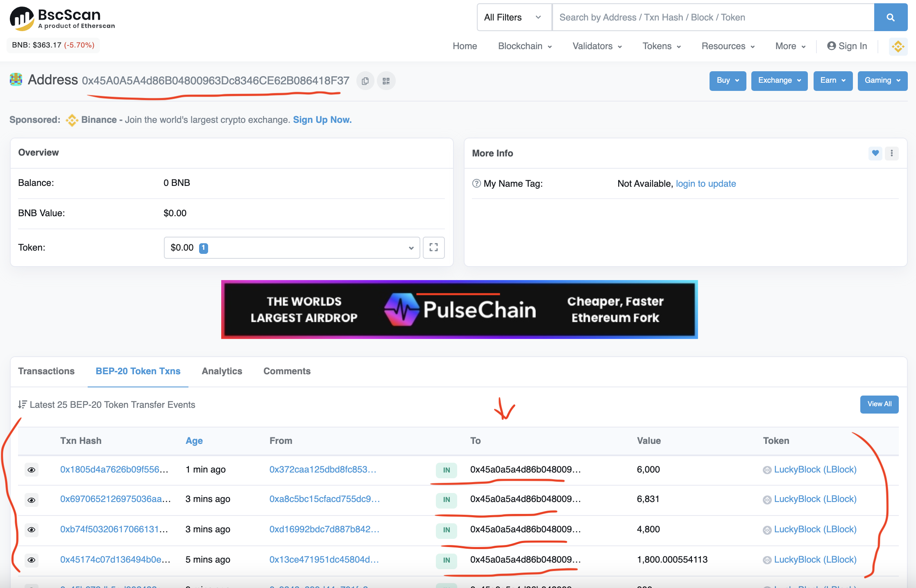Open LuckyBlock (LBlock) token in 6,831 row

point(815,499)
